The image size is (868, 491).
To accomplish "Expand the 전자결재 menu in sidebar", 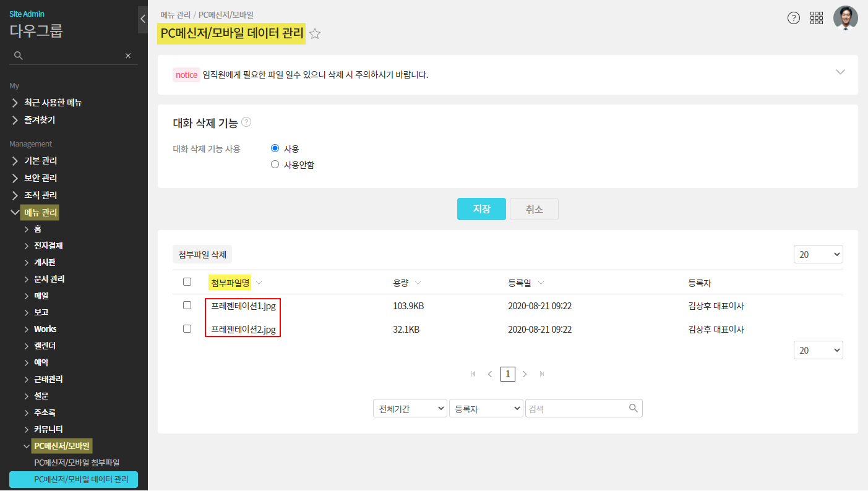I will tap(48, 246).
